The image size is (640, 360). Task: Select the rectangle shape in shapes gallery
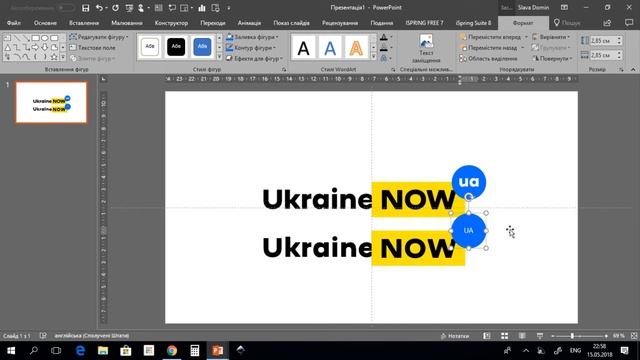click(36, 38)
